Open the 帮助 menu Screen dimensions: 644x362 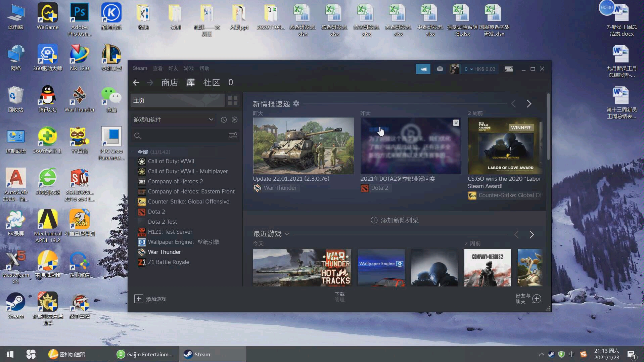204,68
